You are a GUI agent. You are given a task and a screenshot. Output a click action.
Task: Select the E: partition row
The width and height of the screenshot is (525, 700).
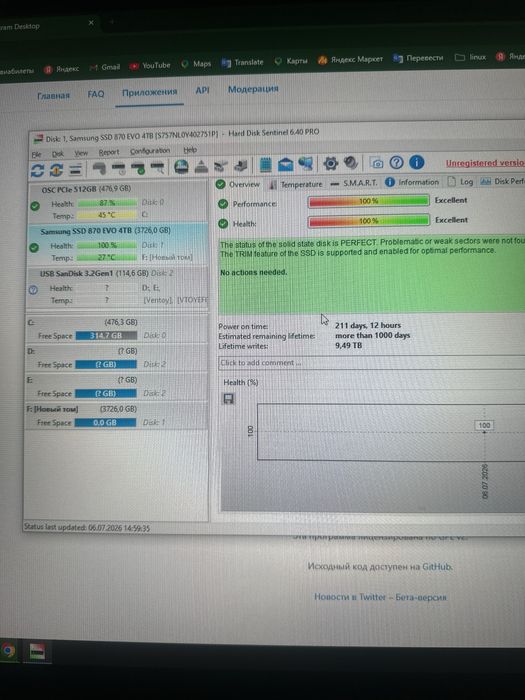click(x=117, y=387)
